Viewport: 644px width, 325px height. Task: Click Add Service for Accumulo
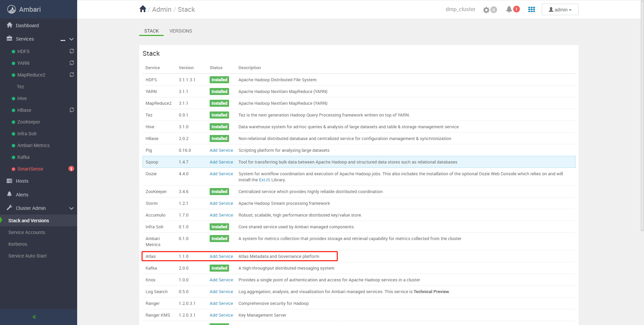pyautogui.click(x=221, y=215)
